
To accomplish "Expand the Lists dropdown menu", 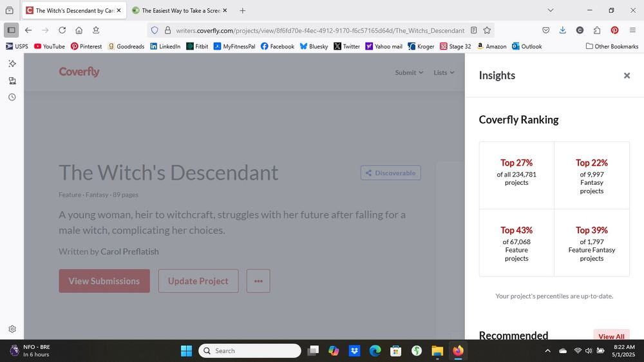I will pos(444,73).
